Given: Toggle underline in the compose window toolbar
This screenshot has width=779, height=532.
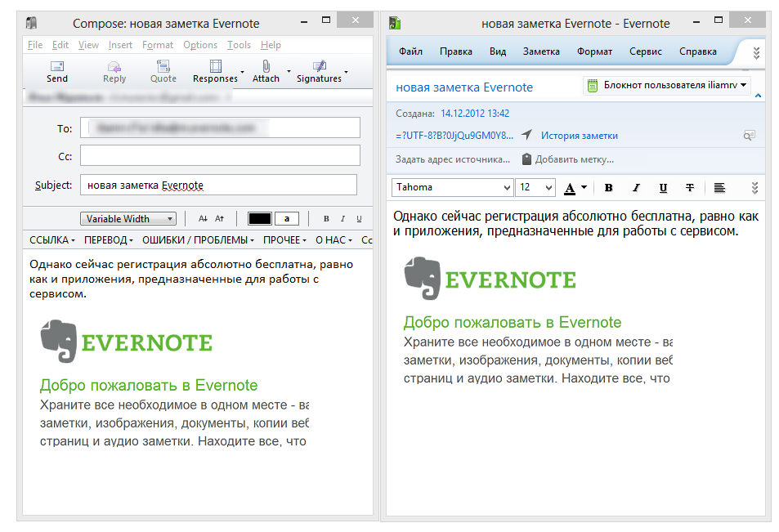Looking at the screenshot, I should tap(358, 219).
